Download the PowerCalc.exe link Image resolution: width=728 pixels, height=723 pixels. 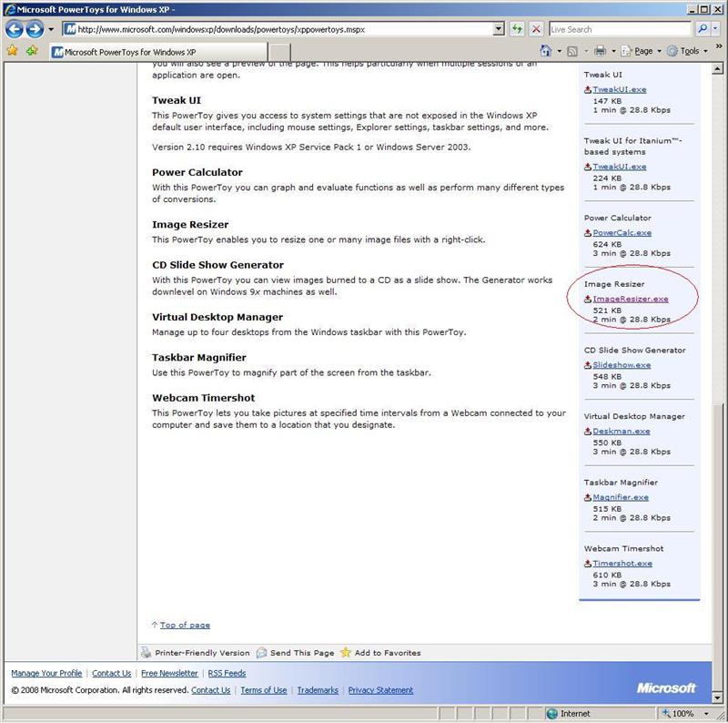(x=622, y=233)
